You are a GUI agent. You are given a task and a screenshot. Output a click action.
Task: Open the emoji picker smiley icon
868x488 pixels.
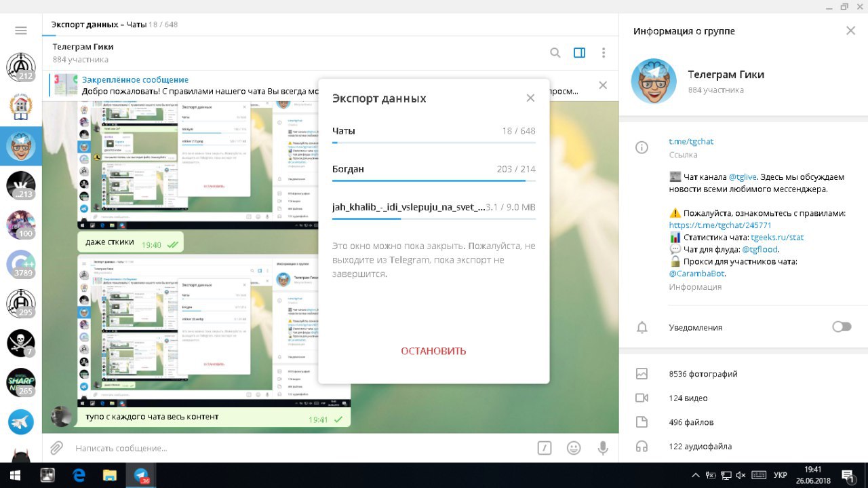[574, 448]
